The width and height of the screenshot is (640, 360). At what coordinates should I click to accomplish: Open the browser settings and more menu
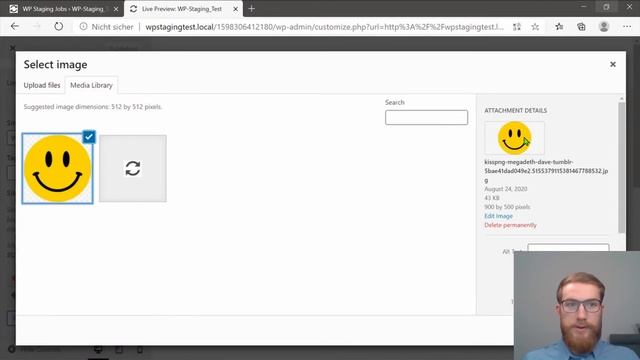point(627,27)
